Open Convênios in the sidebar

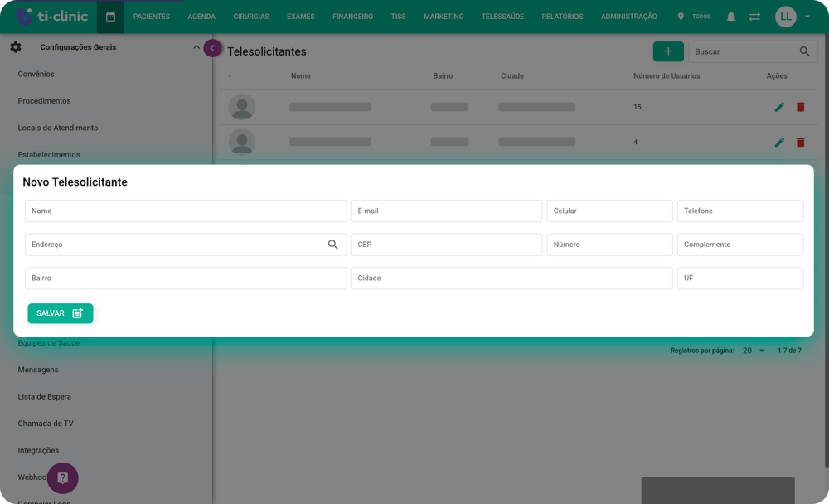[x=36, y=74]
